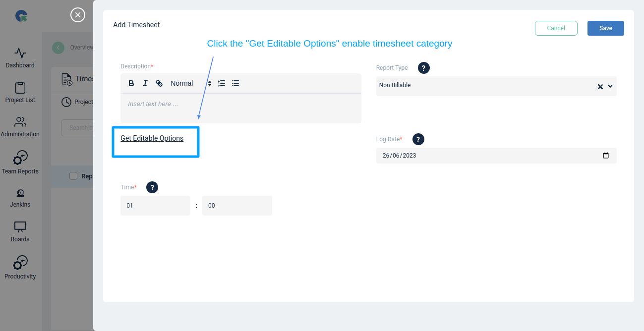Apply bold formatting in description editor
This screenshot has width=644, height=331.
(131, 83)
